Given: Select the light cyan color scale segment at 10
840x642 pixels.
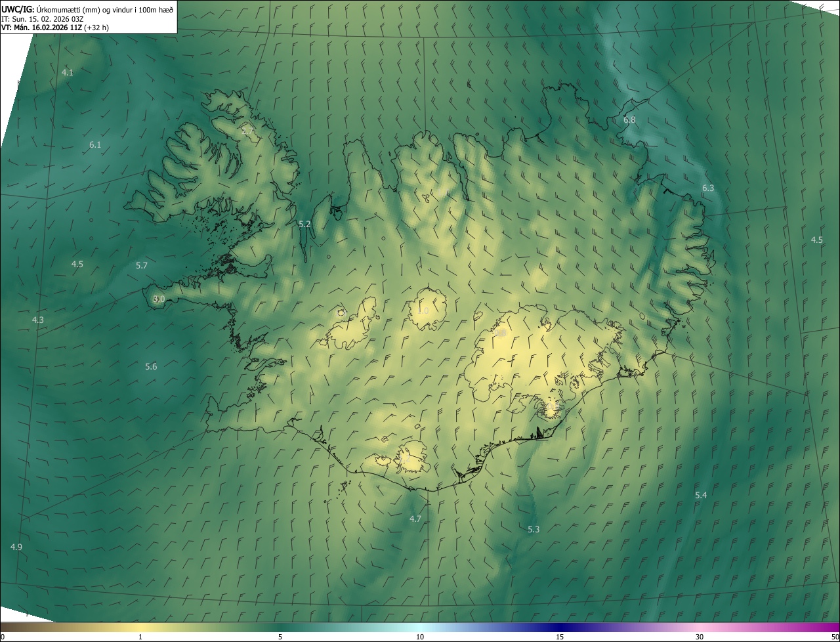Looking at the screenshot, I should [x=420, y=627].
